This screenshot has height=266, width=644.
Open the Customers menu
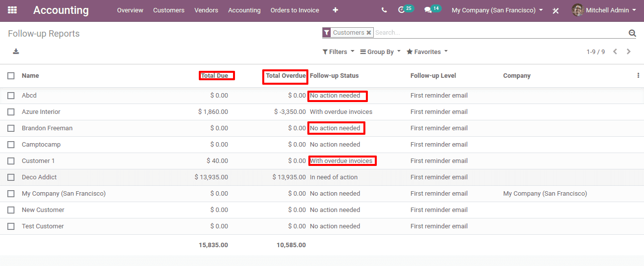pos(169,10)
